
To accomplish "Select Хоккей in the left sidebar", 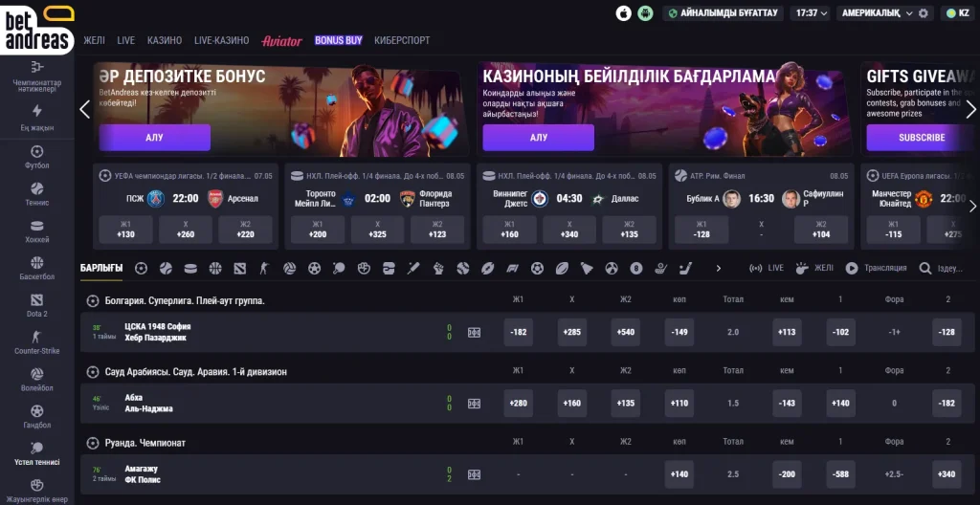I will [x=37, y=231].
